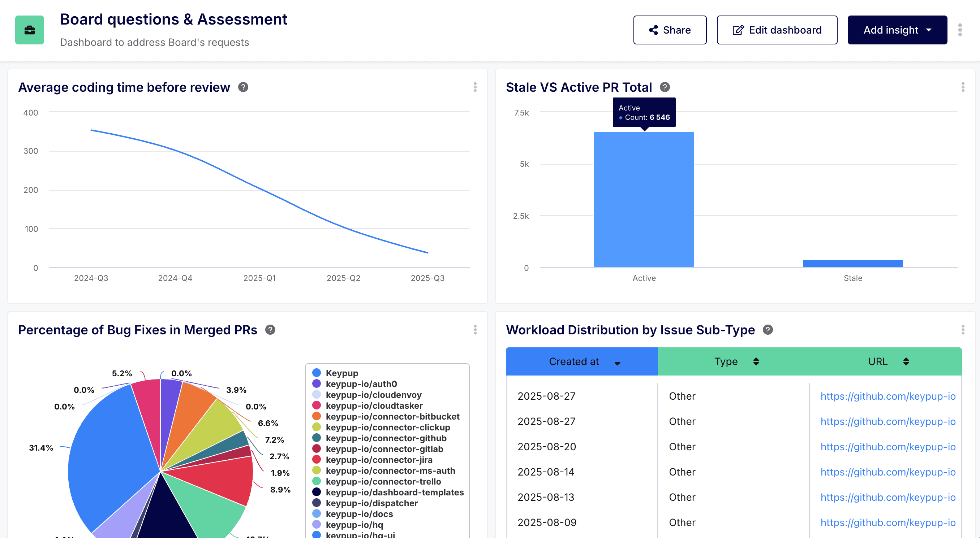Click the Edit dashboard button
Screen dimensions: 980x538
click(x=777, y=30)
